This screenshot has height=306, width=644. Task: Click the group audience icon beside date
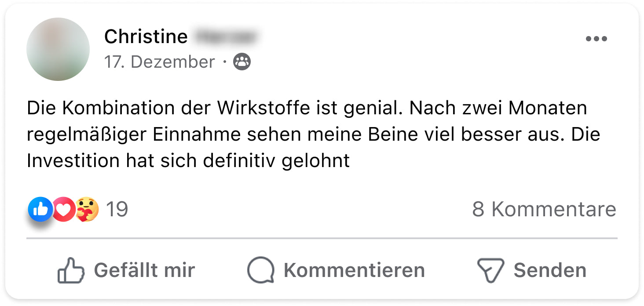[x=241, y=62]
